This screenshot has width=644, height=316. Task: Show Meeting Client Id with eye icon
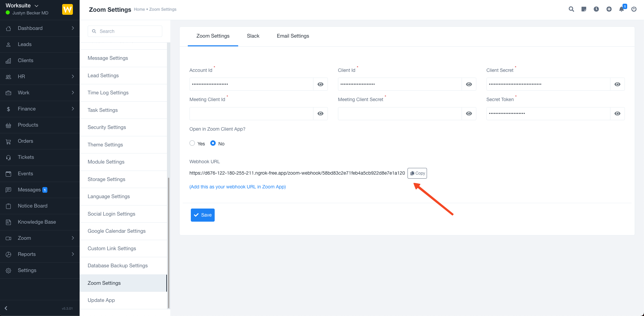320,114
